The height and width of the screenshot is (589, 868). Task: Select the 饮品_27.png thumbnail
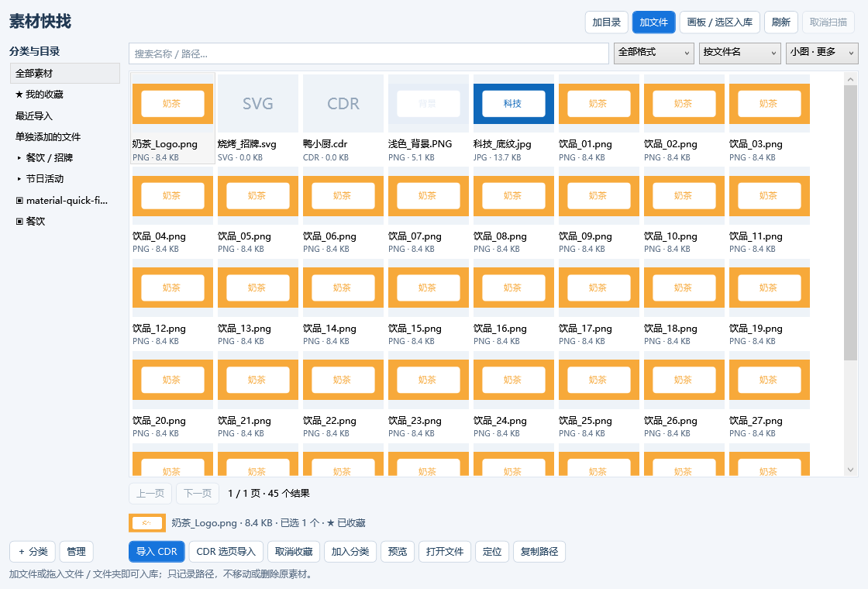tap(770, 380)
